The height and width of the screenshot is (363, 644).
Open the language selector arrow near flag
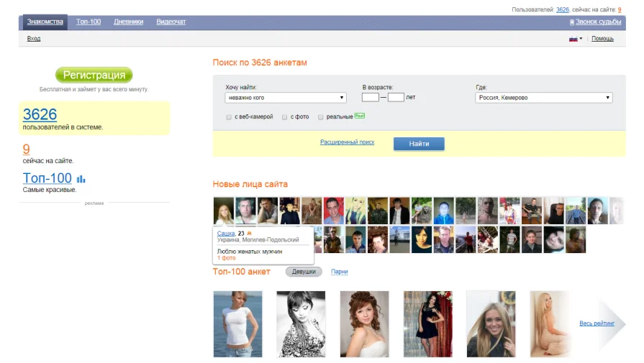click(581, 39)
